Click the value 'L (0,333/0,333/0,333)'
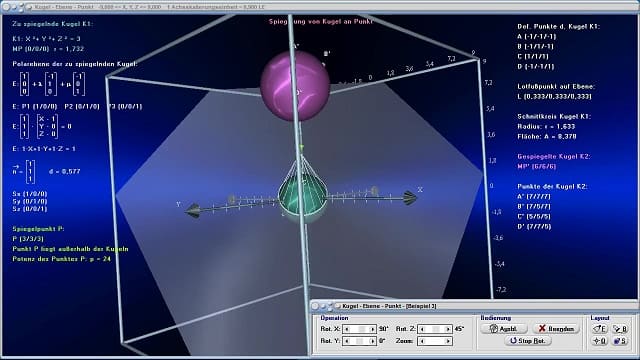Viewport: 640px width, 360px height. tap(554, 96)
